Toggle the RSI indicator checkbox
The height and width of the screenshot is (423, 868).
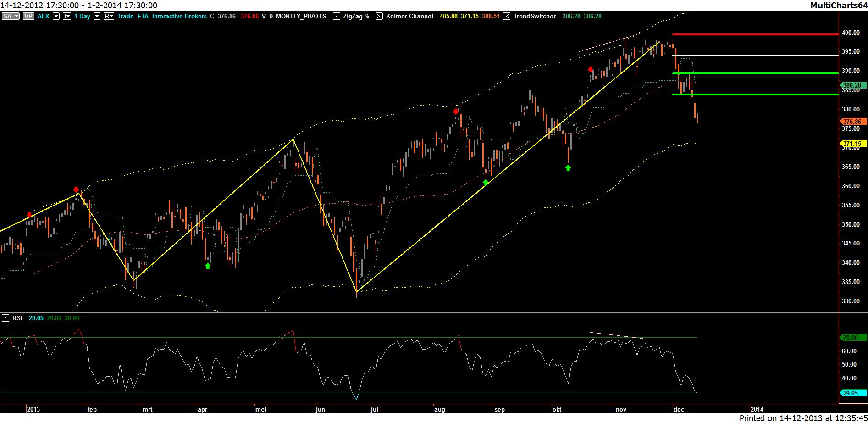[6, 318]
